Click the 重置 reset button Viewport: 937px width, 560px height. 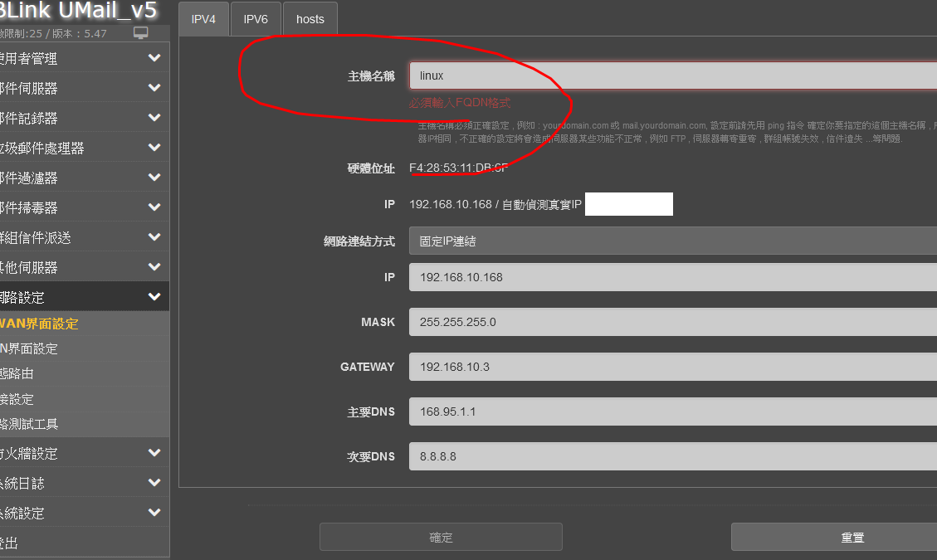[833, 537]
